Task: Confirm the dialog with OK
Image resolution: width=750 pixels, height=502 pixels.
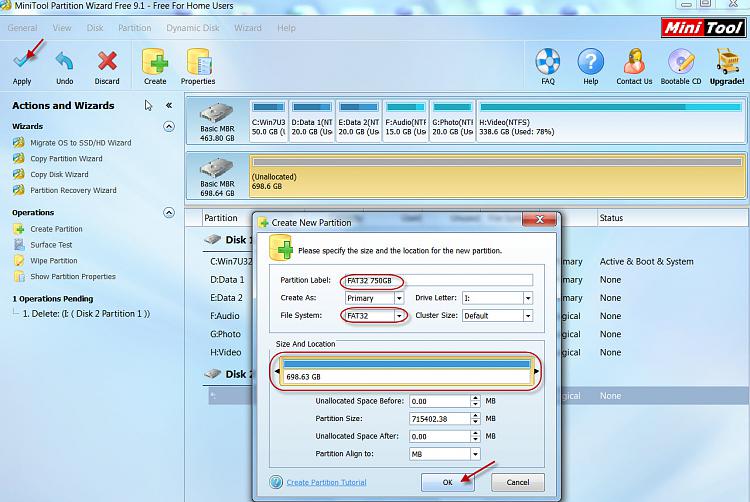Action: point(447,482)
